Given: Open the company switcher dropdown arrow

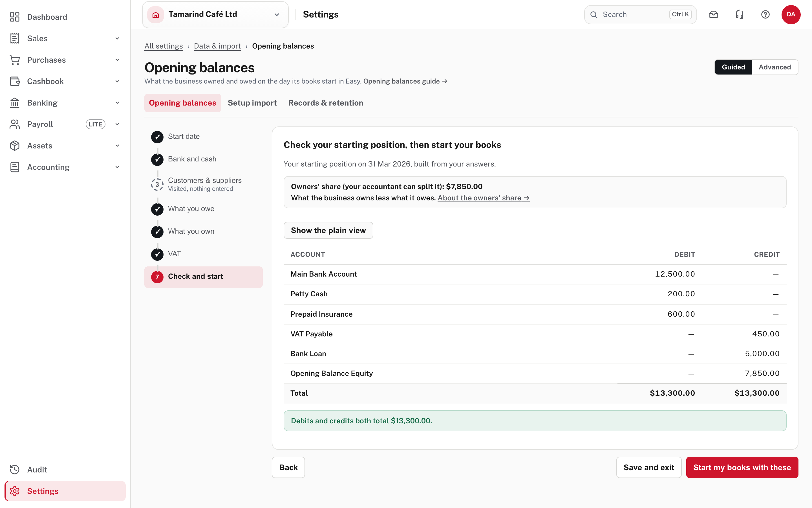Looking at the screenshot, I should click(x=277, y=14).
